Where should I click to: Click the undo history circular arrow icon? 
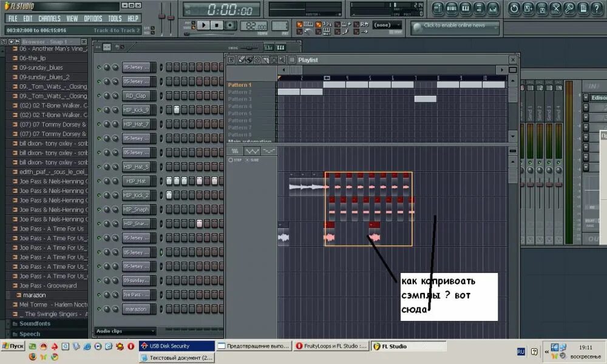coord(514,8)
